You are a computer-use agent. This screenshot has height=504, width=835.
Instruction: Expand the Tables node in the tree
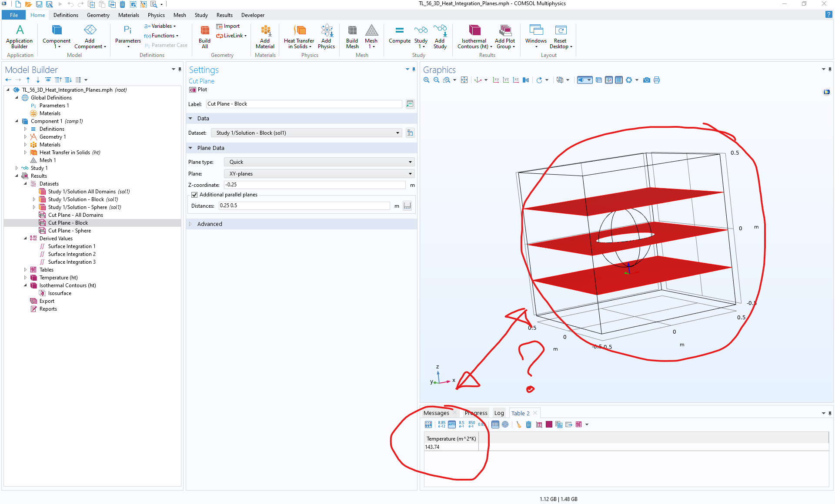[x=25, y=270]
